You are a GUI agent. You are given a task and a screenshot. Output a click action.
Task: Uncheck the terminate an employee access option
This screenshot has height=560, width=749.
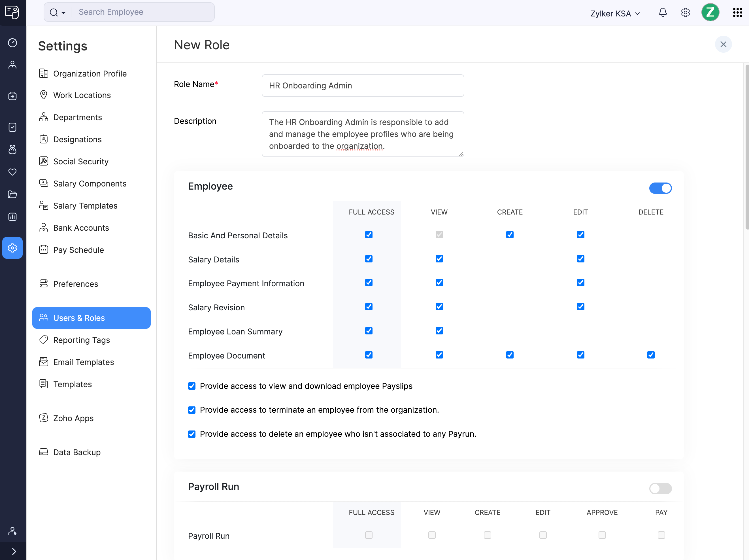[x=192, y=410]
